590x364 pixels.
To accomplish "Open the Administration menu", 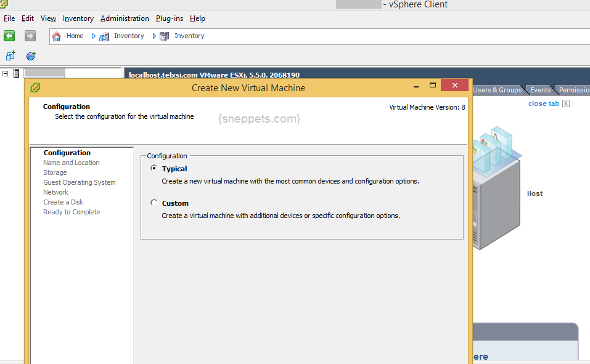I will (125, 18).
